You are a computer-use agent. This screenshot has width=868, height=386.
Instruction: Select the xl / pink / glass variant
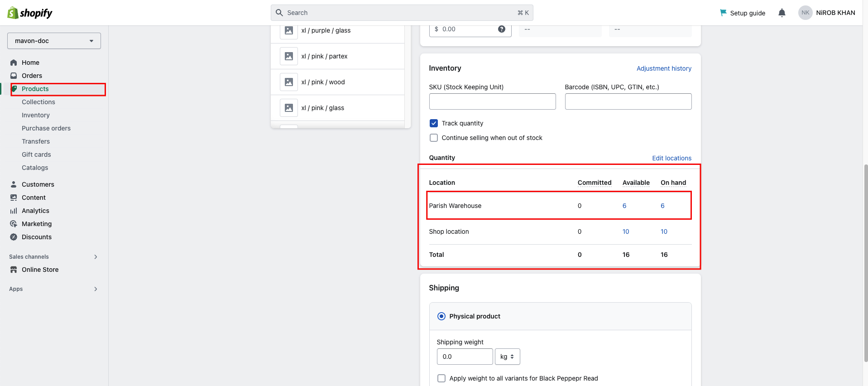click(337, 108)
